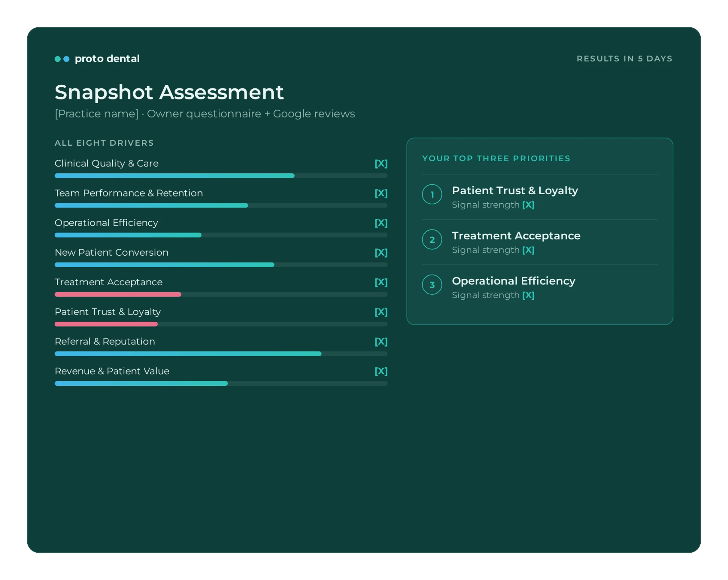Click the [X] score for Referral & Reputation
The image size is (728, 580).
(381, 342)
